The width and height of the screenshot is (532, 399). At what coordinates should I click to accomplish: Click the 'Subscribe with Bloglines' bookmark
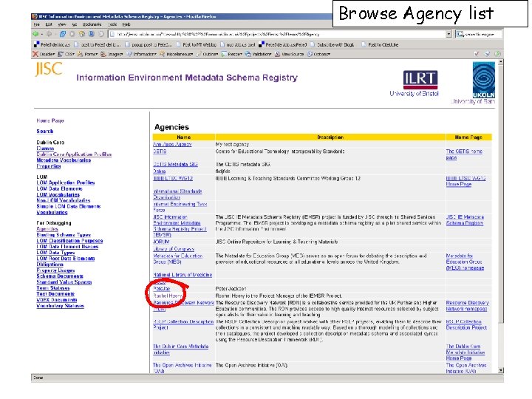(x=332, y=44)
